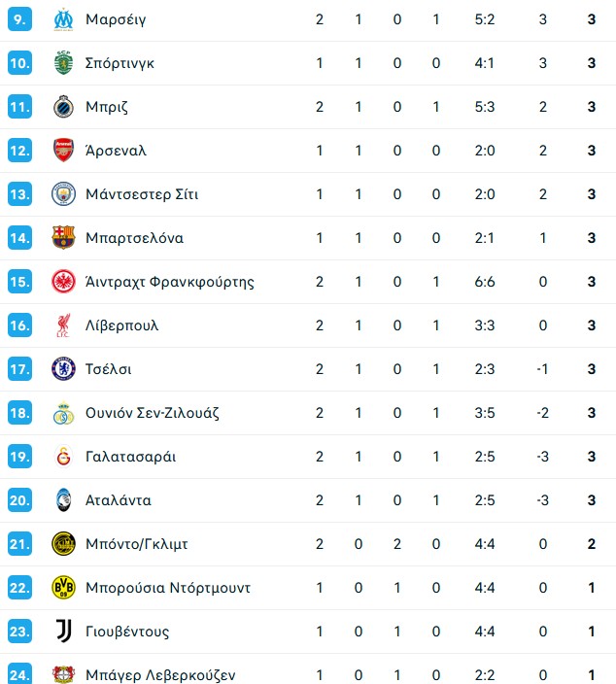The height and width of the screenshot is (684, 616).
Task: Open the Μπόντο/Γκλιμτ team link
Action: [134, 544]
